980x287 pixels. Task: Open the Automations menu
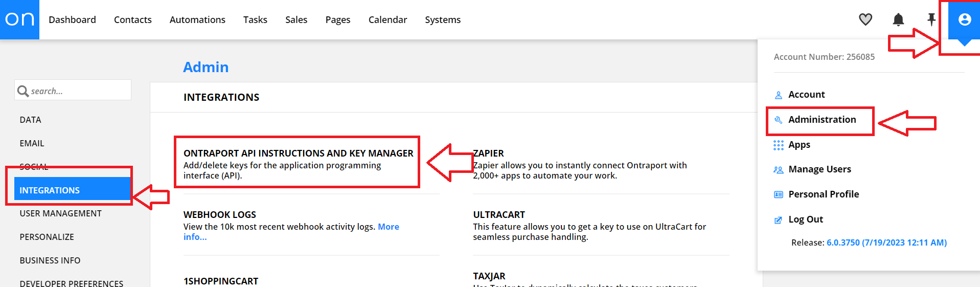(x=197, y=19)
